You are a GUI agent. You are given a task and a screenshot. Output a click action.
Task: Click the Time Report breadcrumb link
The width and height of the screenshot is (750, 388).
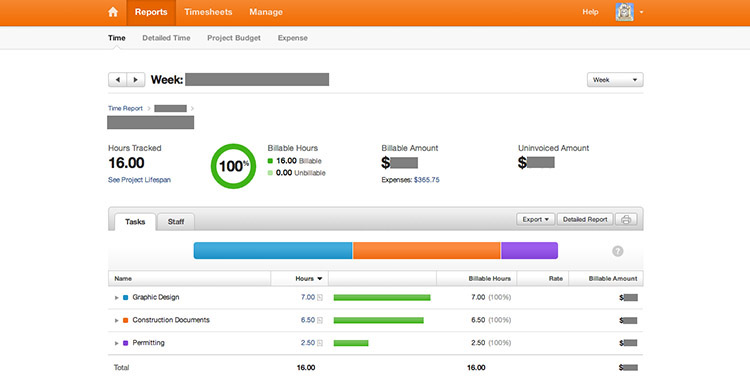click(125, 109)
